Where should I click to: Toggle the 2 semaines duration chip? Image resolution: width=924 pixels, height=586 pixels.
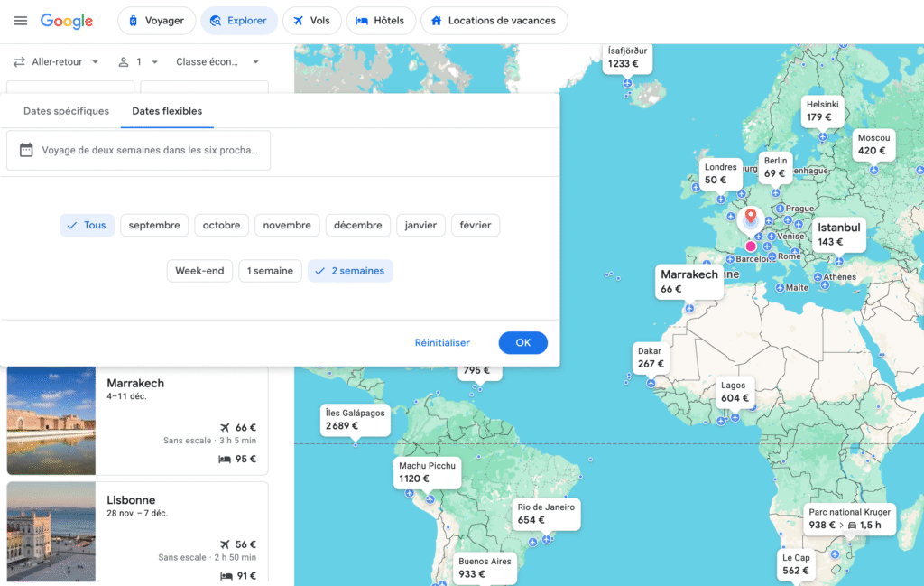350,271
